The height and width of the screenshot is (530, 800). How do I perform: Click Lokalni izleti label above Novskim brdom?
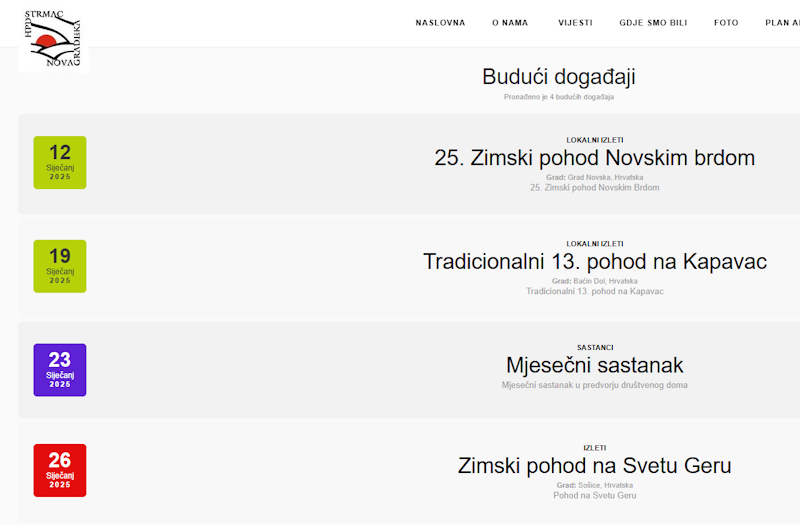point(594,140)
